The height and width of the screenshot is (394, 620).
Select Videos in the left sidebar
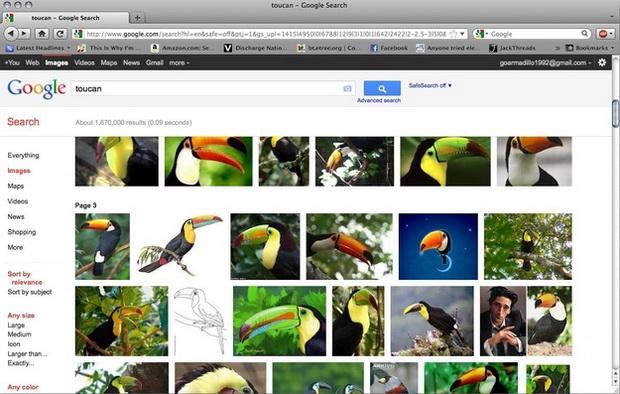tap(17, 201)
